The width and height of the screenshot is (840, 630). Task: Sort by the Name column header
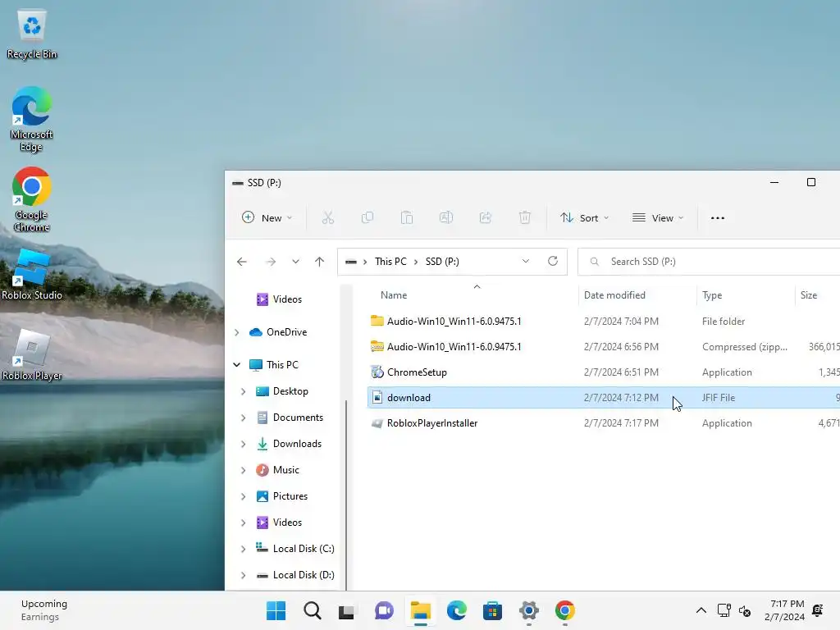tap(394, 295)
